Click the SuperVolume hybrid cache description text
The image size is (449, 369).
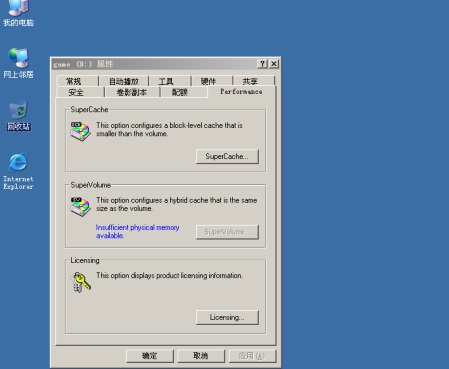pos(177,204)
